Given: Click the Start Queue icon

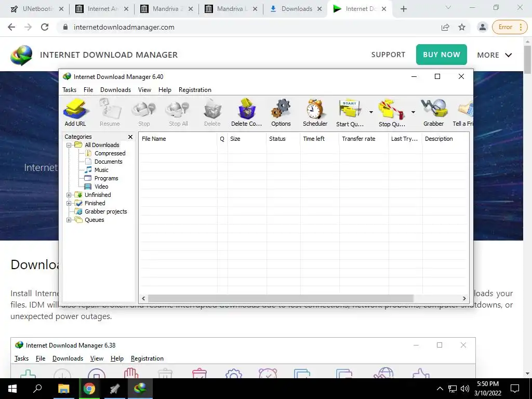Looking at the screenshot, I should tap(350, 113).
